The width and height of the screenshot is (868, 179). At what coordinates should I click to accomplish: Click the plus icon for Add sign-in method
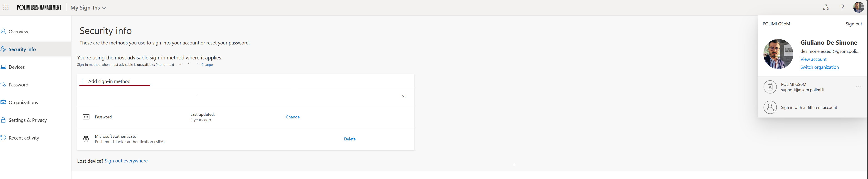[x=83, y=81]
